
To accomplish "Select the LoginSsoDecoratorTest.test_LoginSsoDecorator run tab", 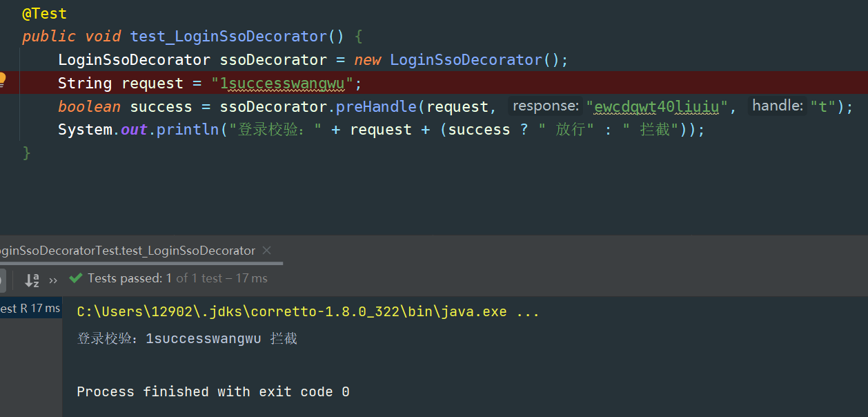I will (128, 251).
